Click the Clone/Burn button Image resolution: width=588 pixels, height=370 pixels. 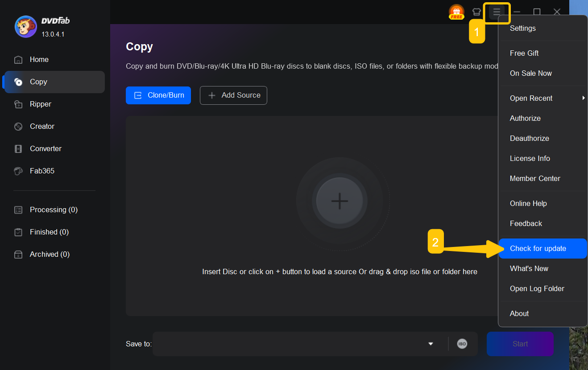click(x=158, y=95)
